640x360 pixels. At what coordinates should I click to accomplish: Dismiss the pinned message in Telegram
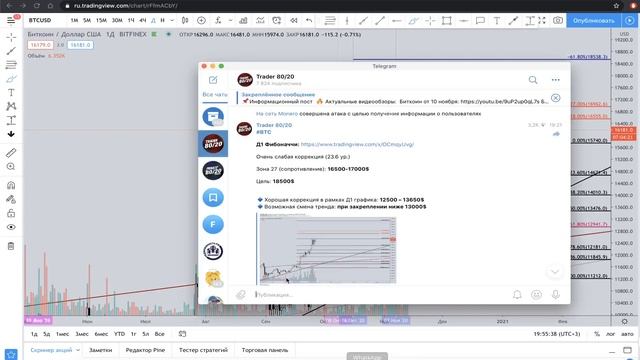tap(556, 98)
